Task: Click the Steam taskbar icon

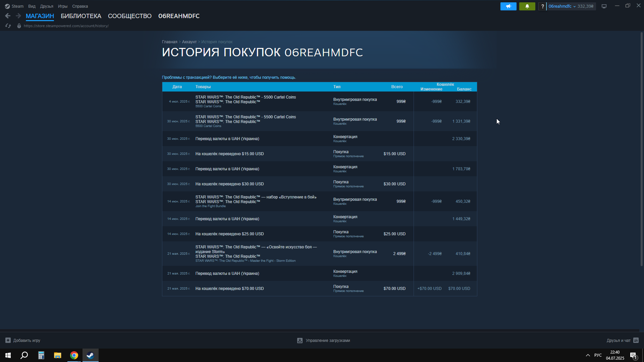Action: (91, 355)
